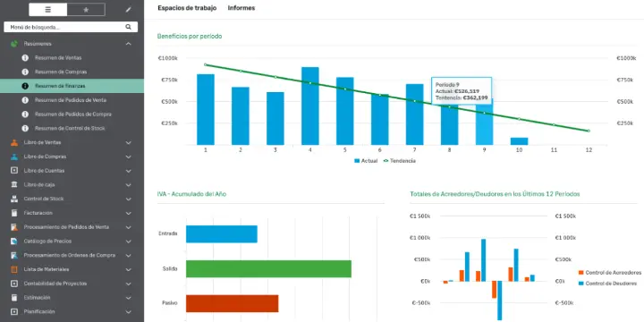The image size is (644, 322).
Task: Click the Libro de caja bank icon
Action: [x=14, y=185]
